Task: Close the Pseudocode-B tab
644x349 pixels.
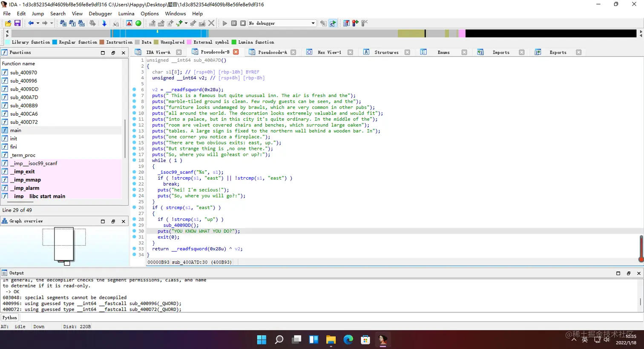Action: (236, 52)
